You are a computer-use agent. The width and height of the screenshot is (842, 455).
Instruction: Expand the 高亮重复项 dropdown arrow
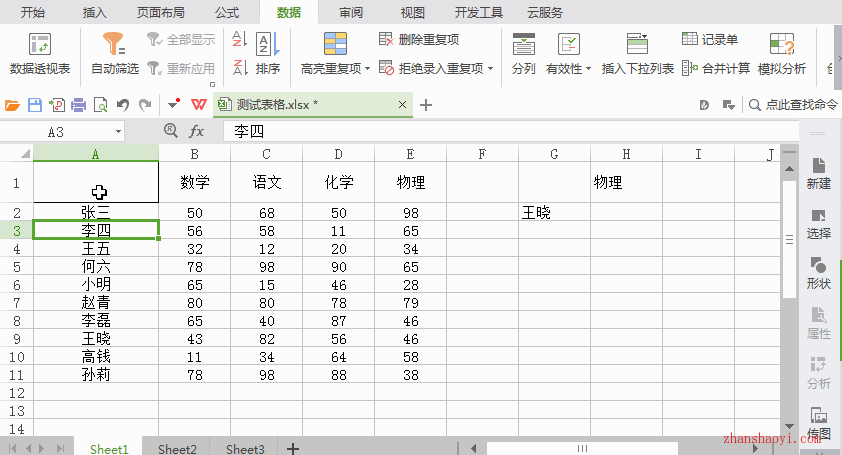pos(367,69)
